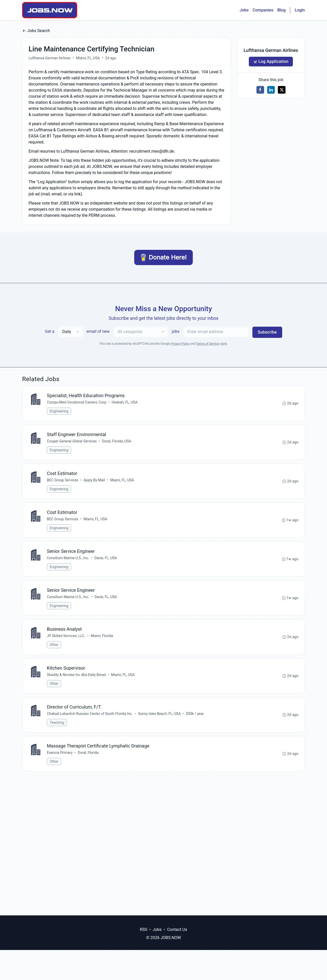Open Staff Engineer Environmental job
The width and height of the screenshot is (327, 980).
click(76, 435)
